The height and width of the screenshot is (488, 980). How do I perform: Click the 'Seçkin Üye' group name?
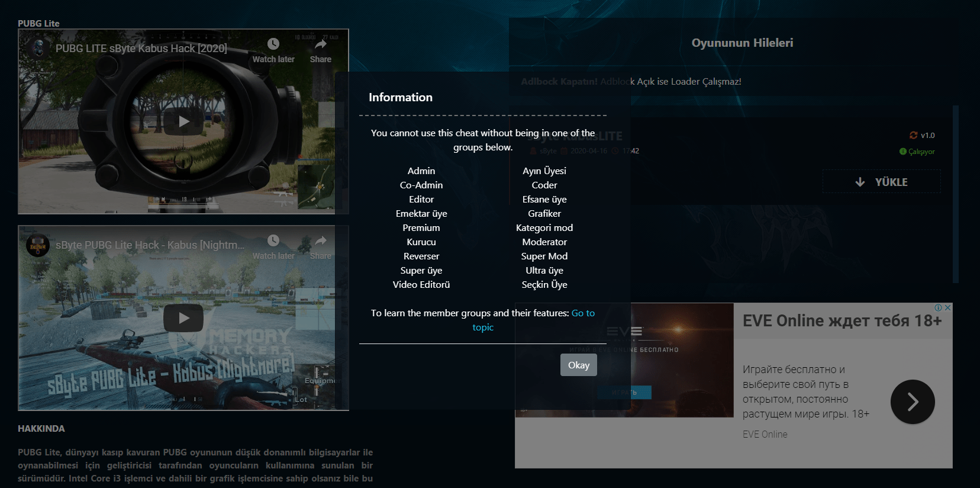[544, 284]
